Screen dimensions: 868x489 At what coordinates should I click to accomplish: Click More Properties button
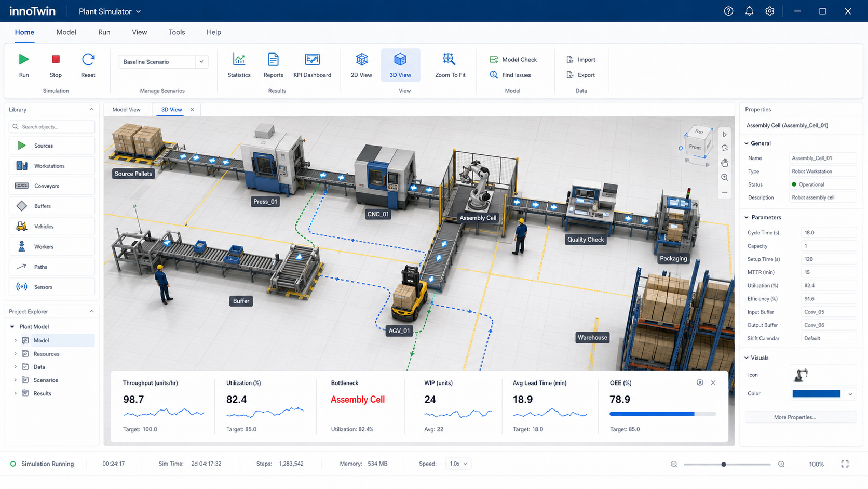pyautogui.click(x=801, y=417)
